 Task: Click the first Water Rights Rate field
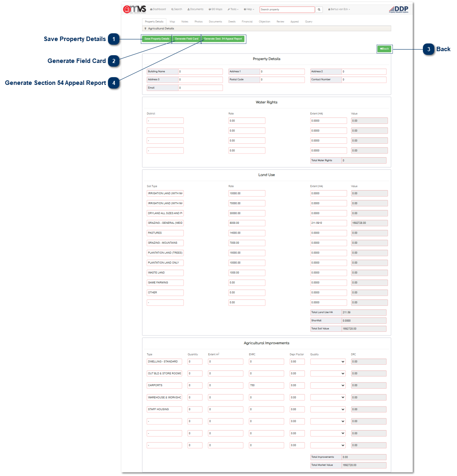point(247,121)
